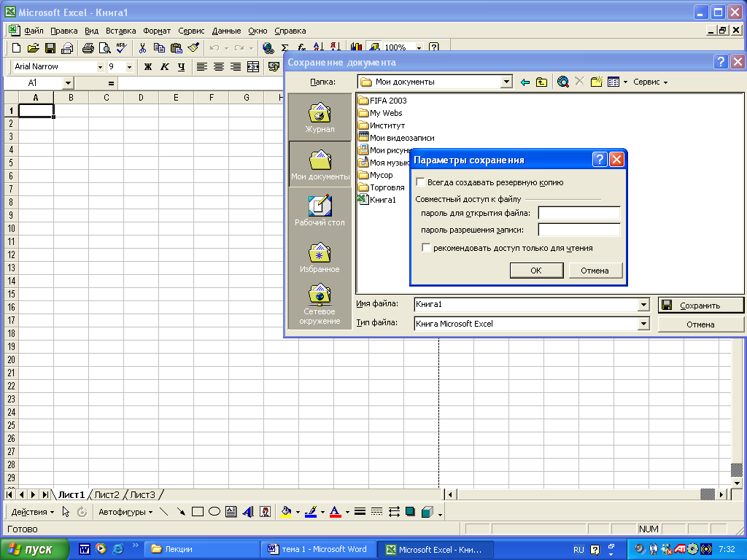Align text right icon
The height and width of the screenshot is (560, 747).
click(x=236, y=66)
